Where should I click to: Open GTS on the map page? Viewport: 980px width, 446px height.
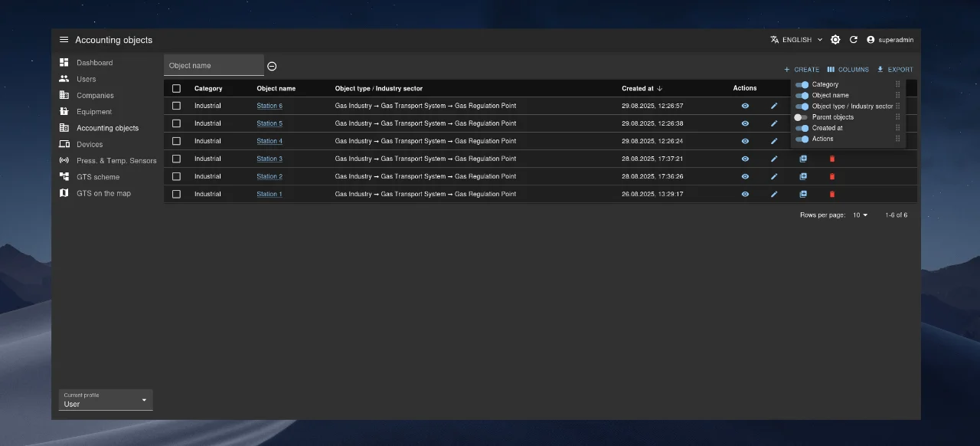pos(103,193)
